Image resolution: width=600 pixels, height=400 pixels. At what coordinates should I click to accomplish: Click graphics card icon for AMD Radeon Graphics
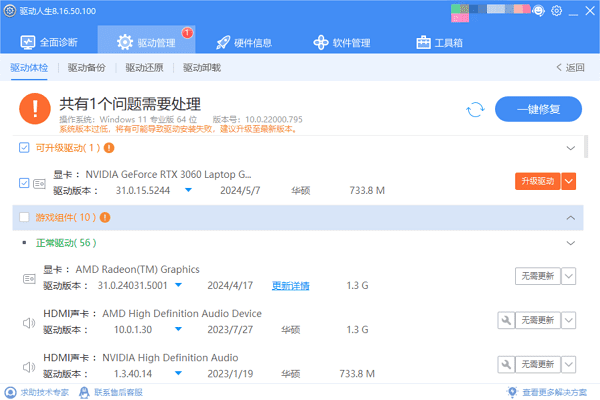(29, 278)
